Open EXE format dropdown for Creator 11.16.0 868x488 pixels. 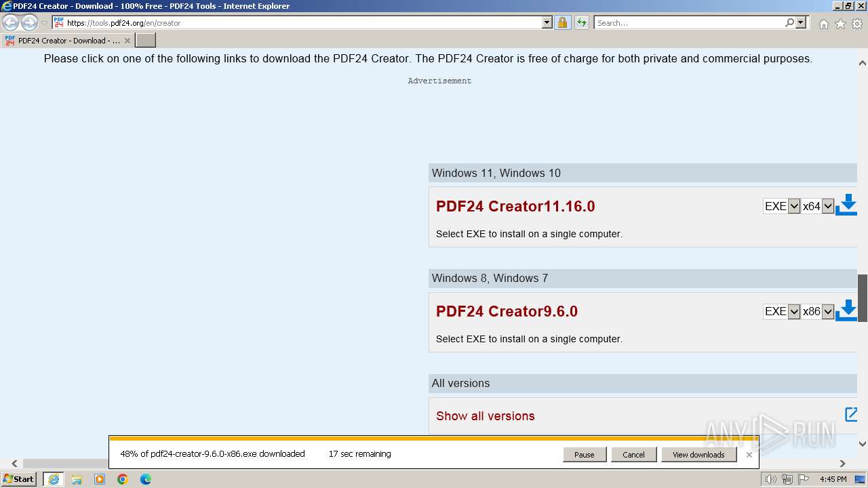(782, 206)
